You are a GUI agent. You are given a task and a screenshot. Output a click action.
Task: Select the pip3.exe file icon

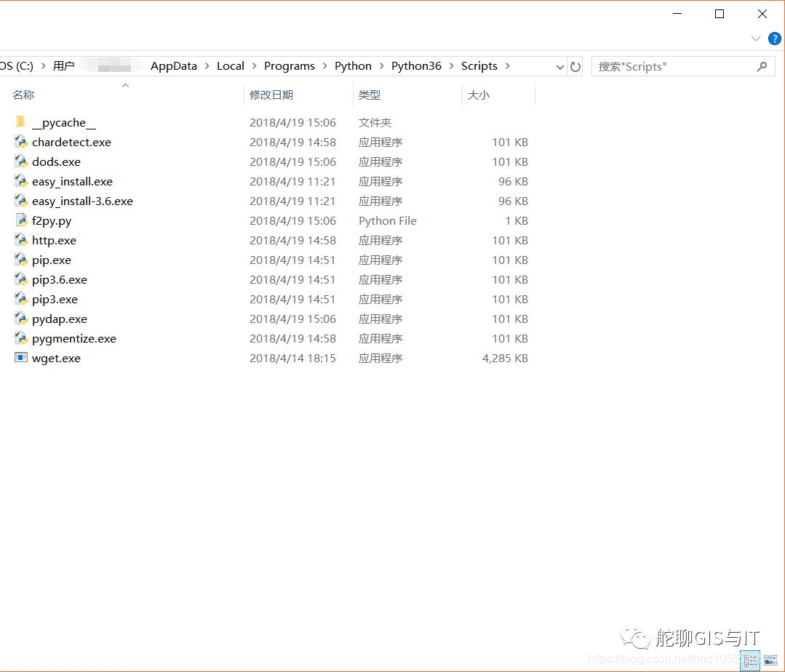pyautogui.click(x=20, y=299)
